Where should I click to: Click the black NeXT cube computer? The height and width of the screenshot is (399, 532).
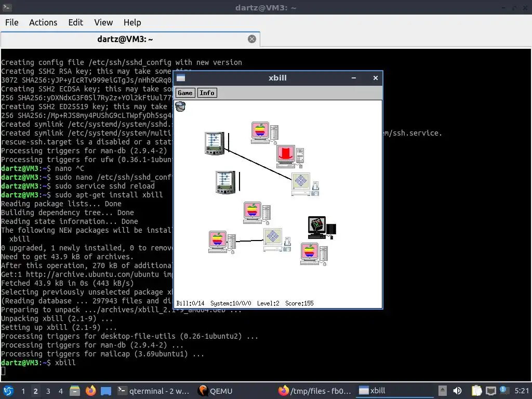pyautogui.click(x=322, y=228)
